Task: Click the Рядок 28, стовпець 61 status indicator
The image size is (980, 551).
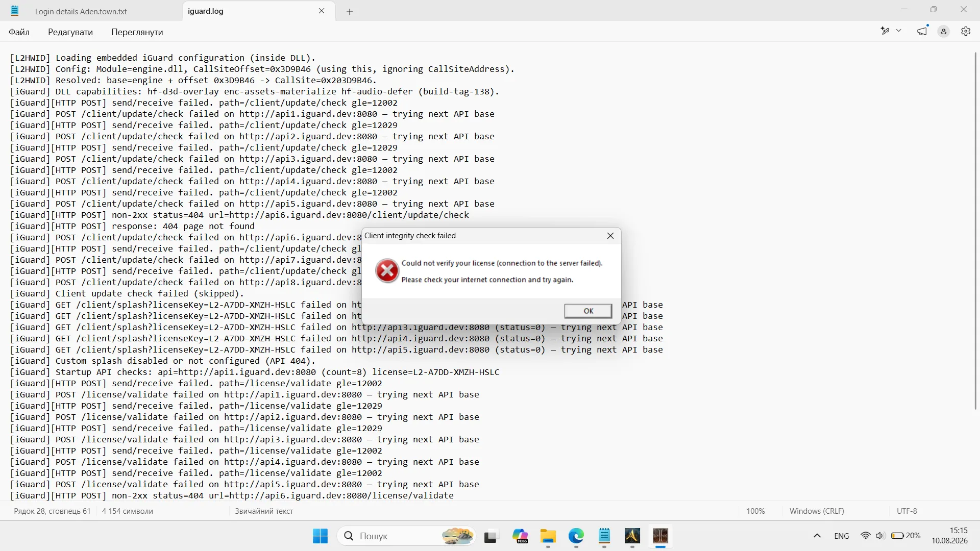Action: tap(52, 511)
